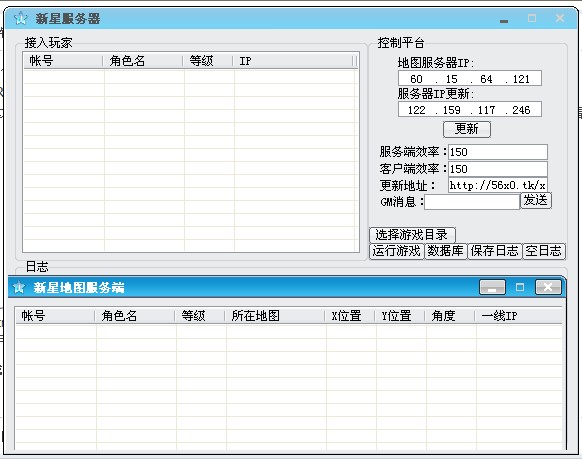The width and height of the screenshot is (582, 462).
Task: Click octet 64 of 地图服务器IP
Action: point(486,79)
